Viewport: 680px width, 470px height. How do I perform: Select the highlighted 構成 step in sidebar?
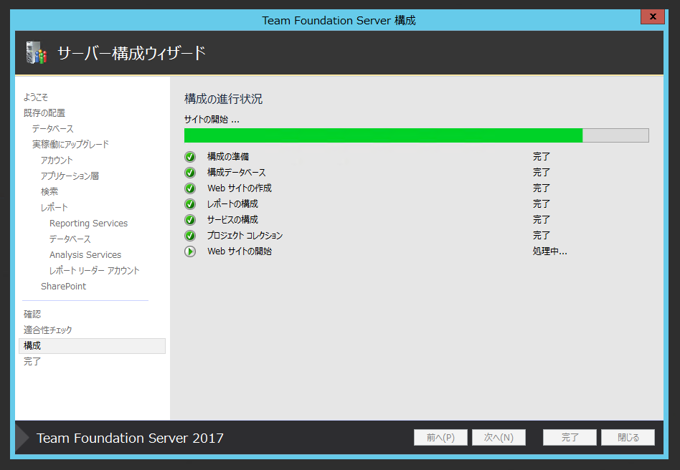pos(92,346)
